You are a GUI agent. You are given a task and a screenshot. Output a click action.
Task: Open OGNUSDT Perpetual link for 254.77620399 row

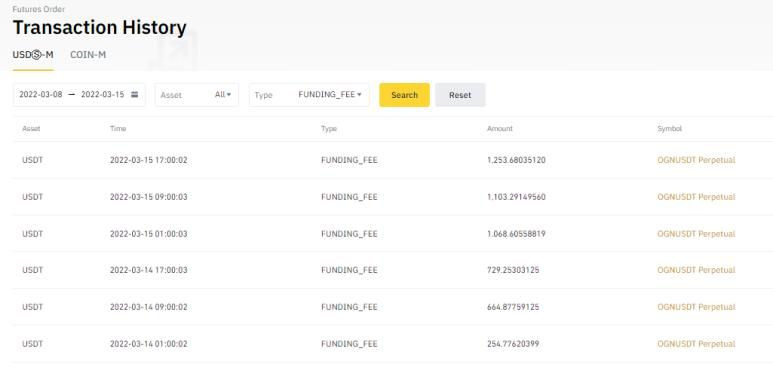pyautogui.click(x=696, y=343)
